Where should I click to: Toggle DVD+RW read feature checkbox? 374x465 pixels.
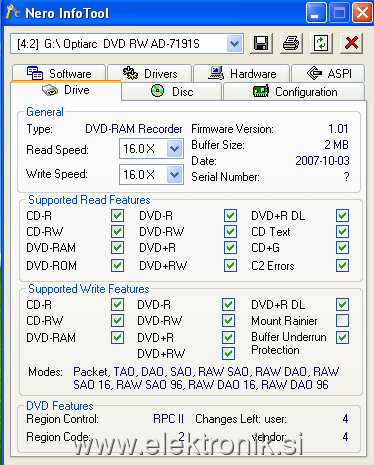click(x=230, y=266)
